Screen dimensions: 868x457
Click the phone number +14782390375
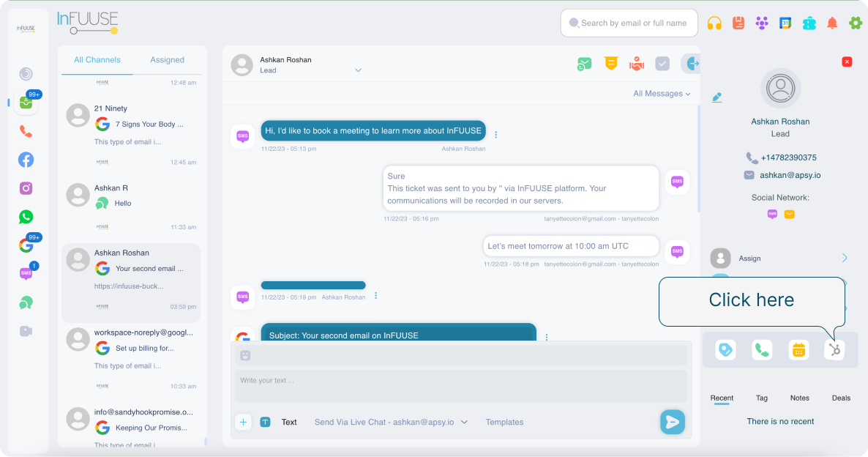[788, 158]
